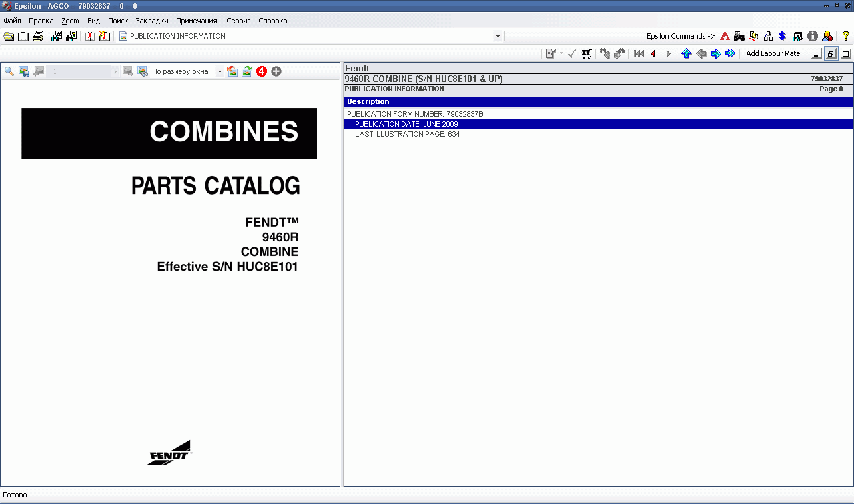854x504 pixels.
Task: Toggle the maximize pane button beside Add Labour Rate
Action: (x=846, y=53)
